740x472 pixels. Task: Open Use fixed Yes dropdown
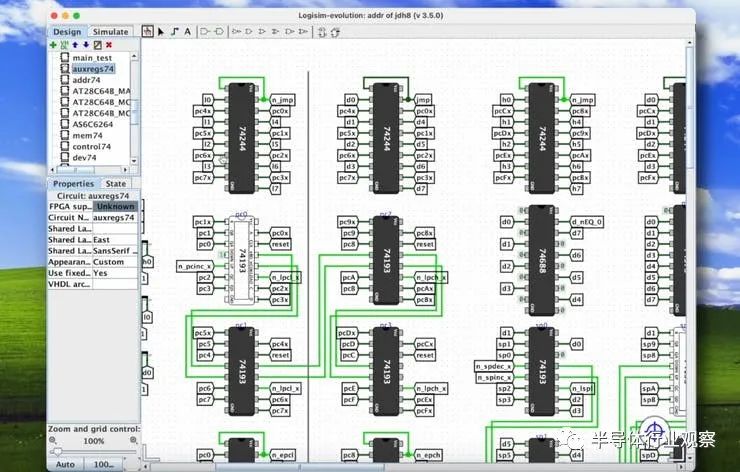[x=115, y=273]
